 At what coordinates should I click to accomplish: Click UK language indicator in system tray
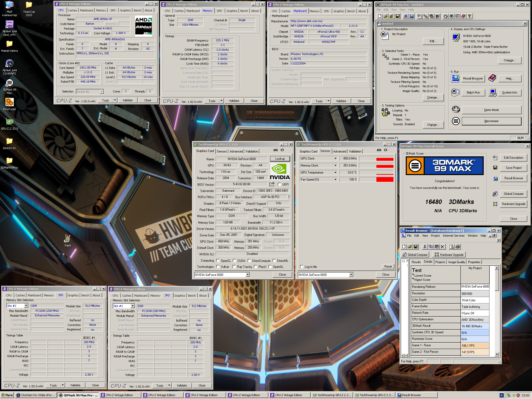click(501, 395)
